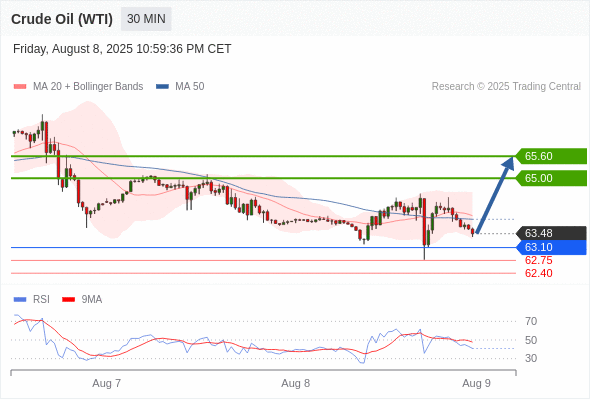Click the 30 MIN timeframe badge

coord(146,19)
